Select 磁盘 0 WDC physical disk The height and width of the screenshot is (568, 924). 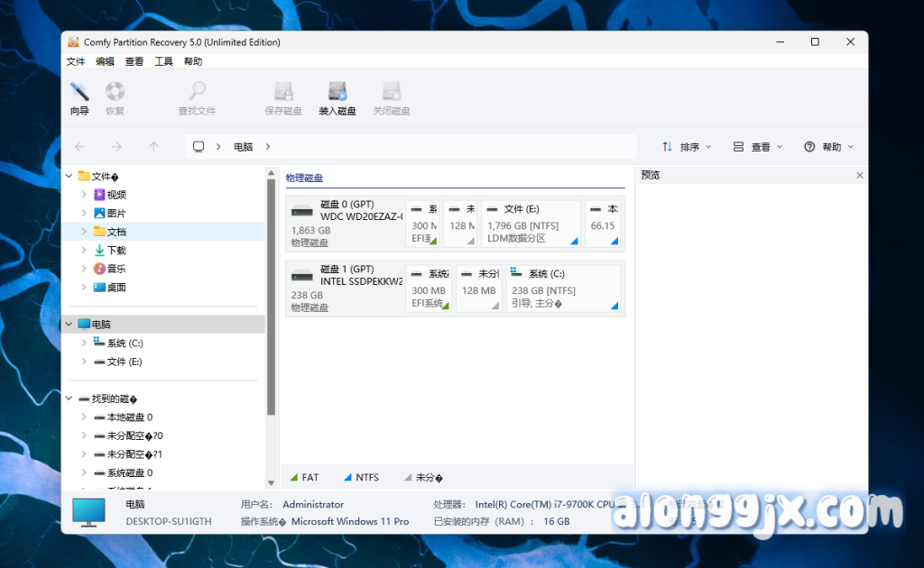tap(345, 224)
